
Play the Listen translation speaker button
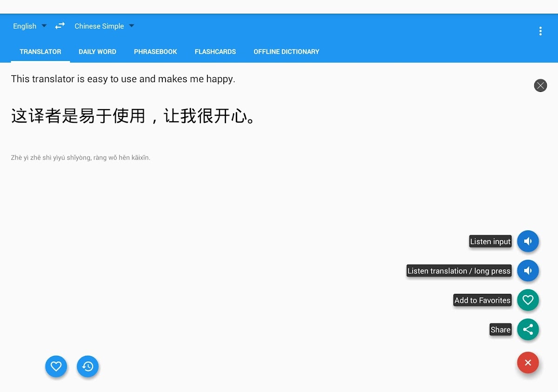coord(528,271)
